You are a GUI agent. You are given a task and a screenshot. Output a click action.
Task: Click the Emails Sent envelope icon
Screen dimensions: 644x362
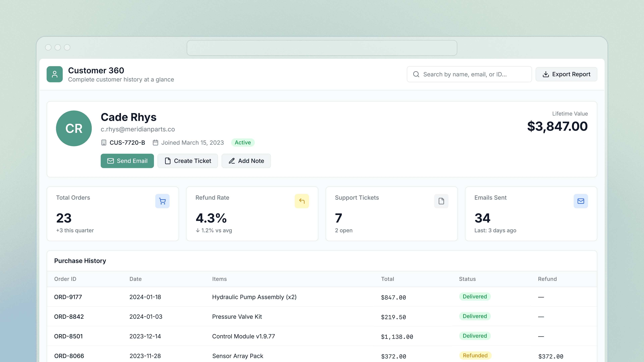click(581, 201)
